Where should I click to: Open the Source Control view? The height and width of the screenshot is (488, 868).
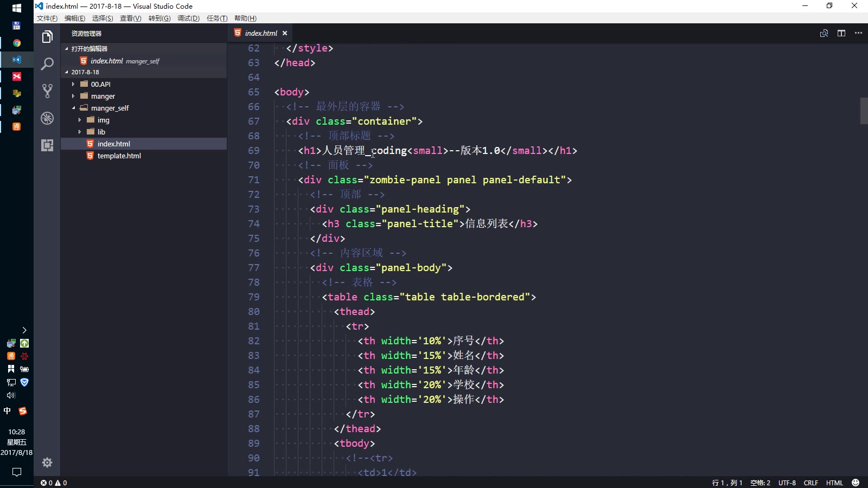[x=47, y=91]
